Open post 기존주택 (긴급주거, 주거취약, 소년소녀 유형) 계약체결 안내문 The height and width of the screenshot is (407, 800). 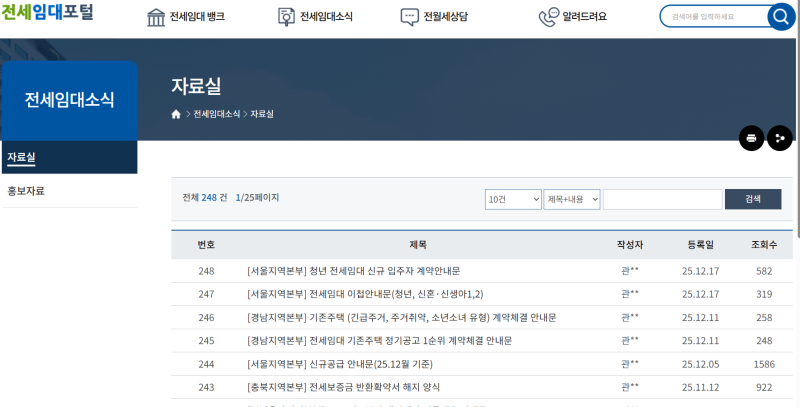402,318
